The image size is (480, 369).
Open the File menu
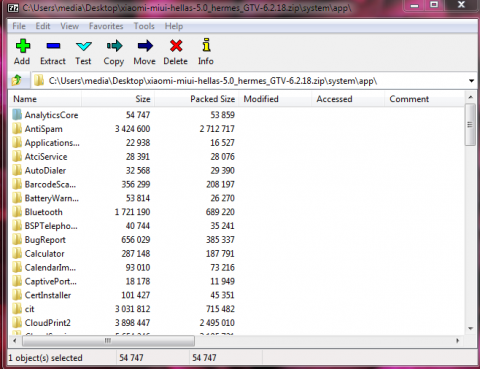(19, 26)
